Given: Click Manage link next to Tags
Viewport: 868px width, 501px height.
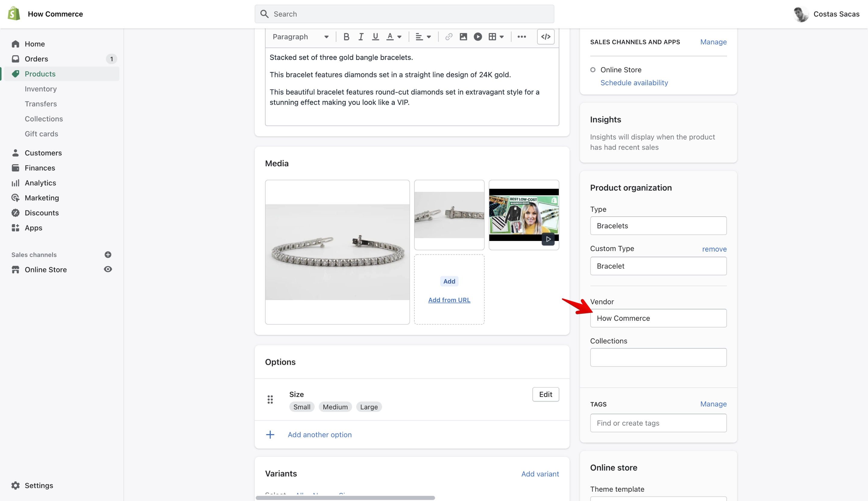Looking at the screenshot, I should pos(713,404).
